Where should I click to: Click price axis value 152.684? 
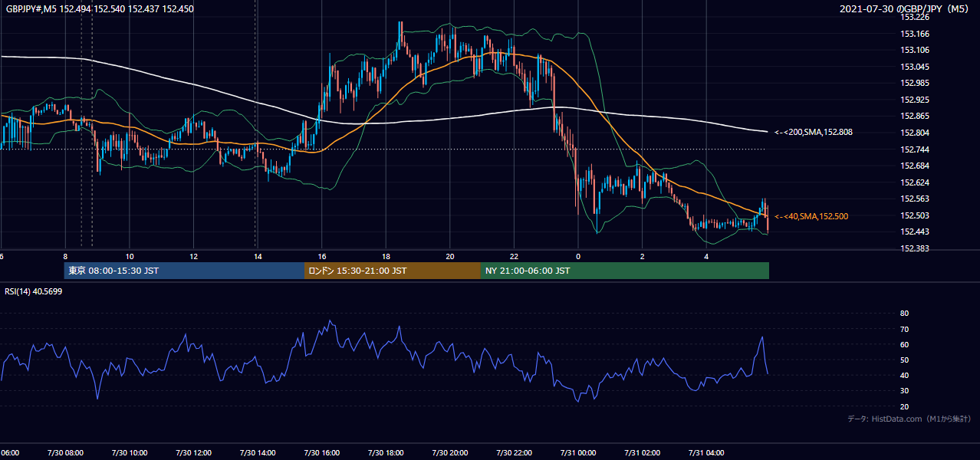[x=915, y=166]
